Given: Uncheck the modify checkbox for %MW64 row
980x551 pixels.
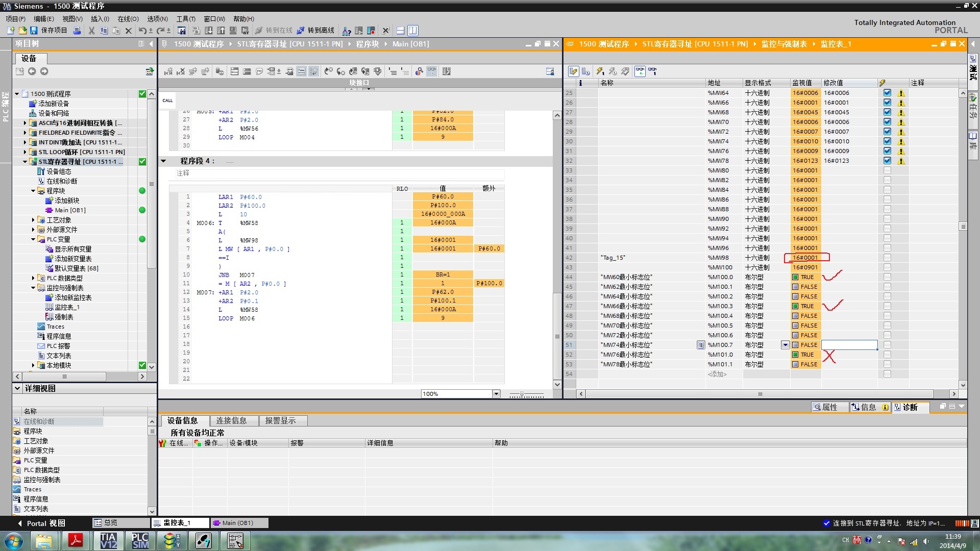Looking at the screenshot, I should coord(887,93).
